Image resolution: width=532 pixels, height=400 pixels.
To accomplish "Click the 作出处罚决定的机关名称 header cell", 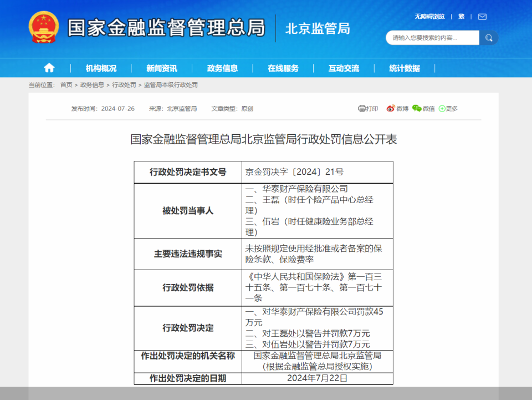I will (x=188, y=361).
